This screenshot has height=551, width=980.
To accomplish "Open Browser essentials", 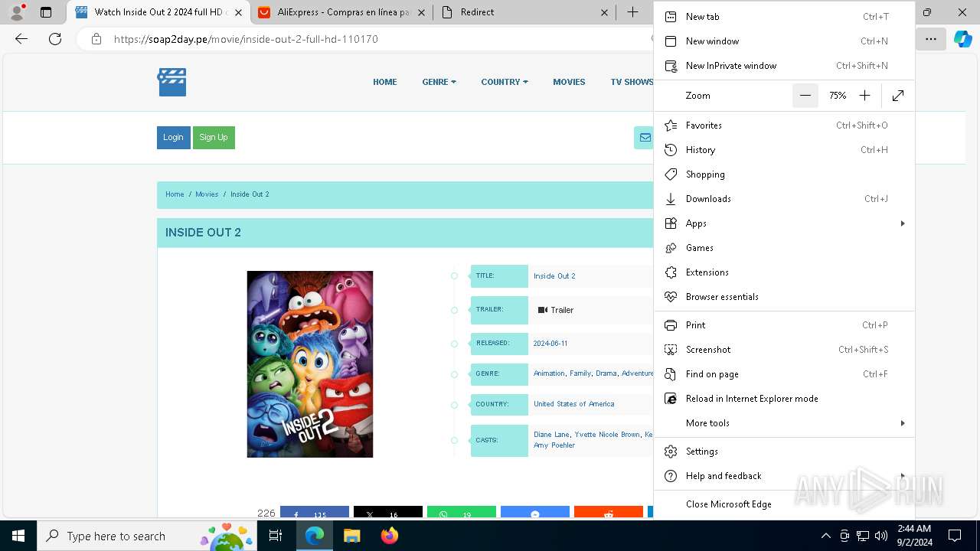I will pyautogui.click(x=784, y=297).
